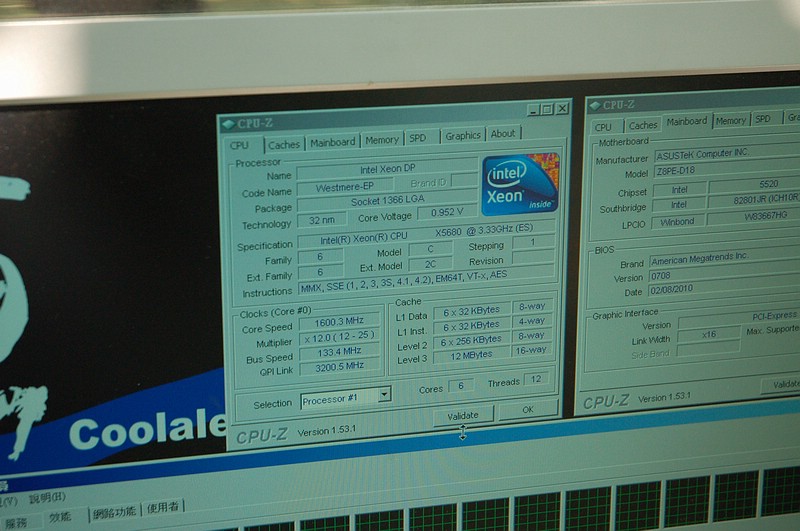Click the Level 2 value 6 x 256 KBytes

coord(471,340)
